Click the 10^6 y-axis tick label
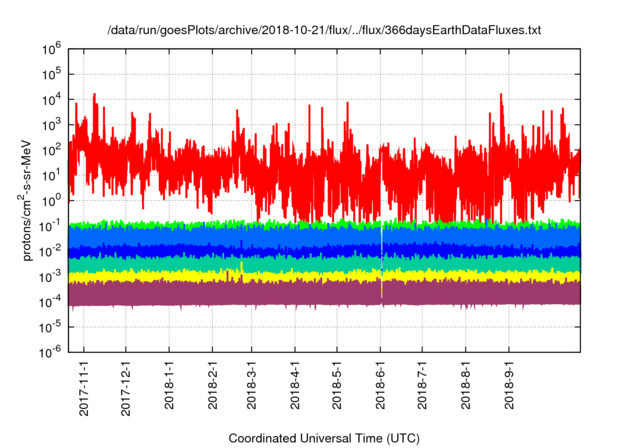The image size is (640, 448). click(x=51, y=49)
